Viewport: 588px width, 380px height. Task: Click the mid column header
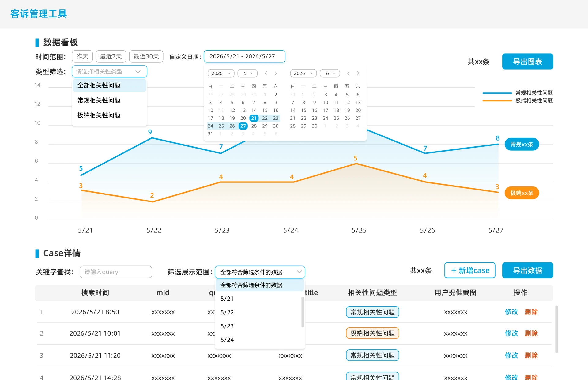[163, 293]
